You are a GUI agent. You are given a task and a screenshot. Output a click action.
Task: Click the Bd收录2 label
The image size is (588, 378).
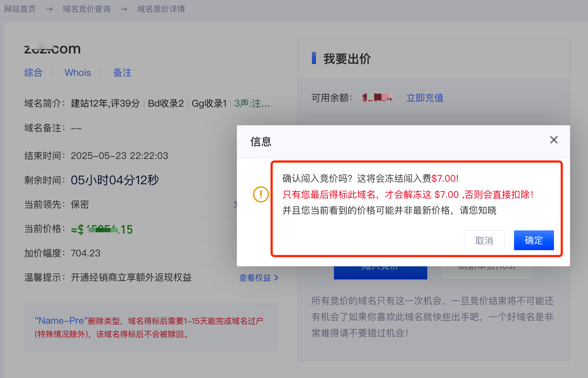click(x=166, y=103)
